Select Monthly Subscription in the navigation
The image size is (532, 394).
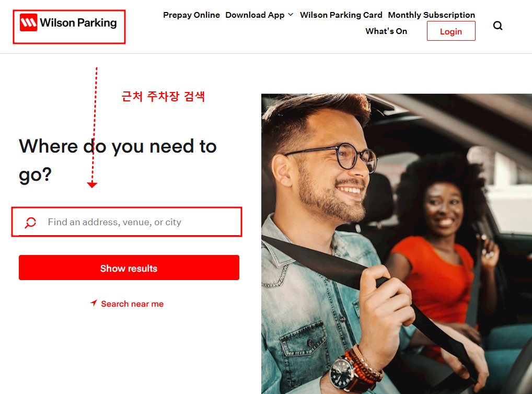[431, 15]
